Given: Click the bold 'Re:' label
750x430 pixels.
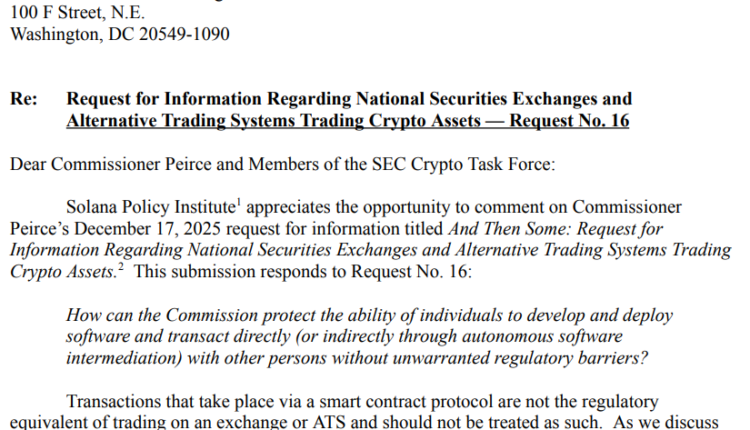Looking at the screenshot, I should point(24,100).
